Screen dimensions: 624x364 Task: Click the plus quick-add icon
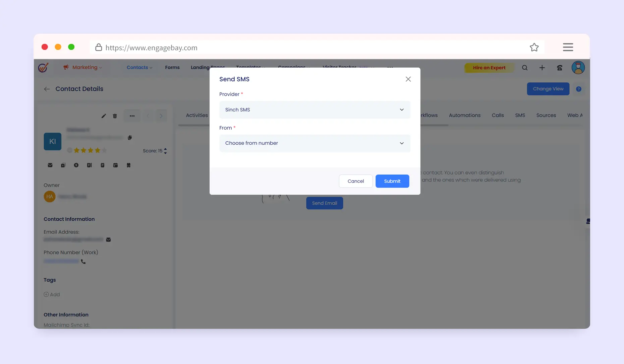tap(542, 68)
